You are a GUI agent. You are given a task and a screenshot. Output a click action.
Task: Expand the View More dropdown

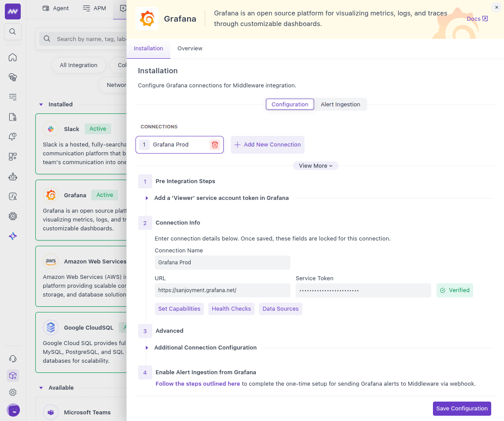pyautogui.click(x=316, y=166)
